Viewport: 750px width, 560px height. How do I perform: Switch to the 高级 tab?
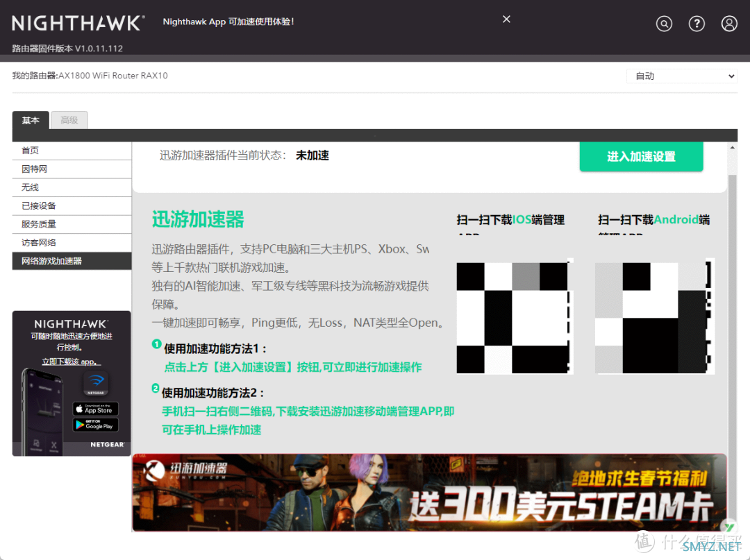pyautogui.click(x=69, y=121)
